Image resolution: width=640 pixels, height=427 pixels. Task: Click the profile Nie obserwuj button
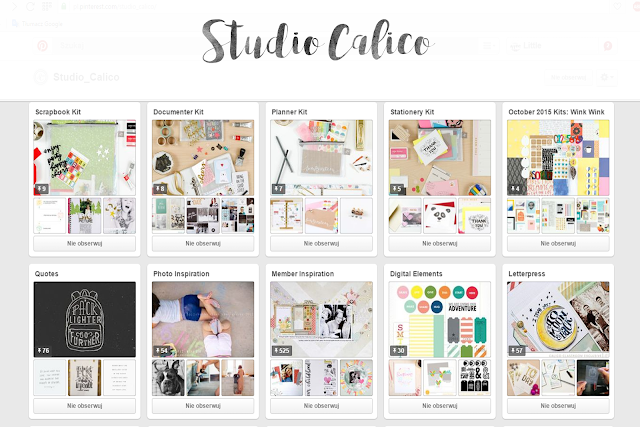coord(569,77)
